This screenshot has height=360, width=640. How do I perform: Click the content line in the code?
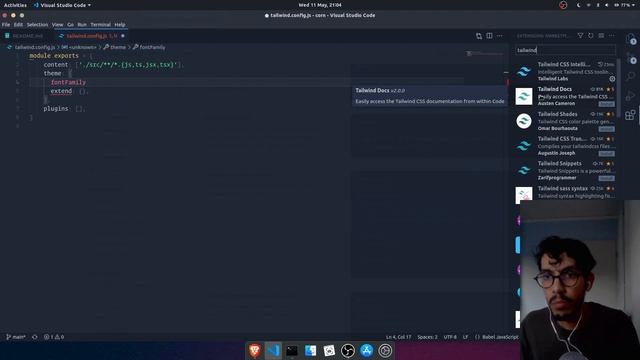click(114, 64)
